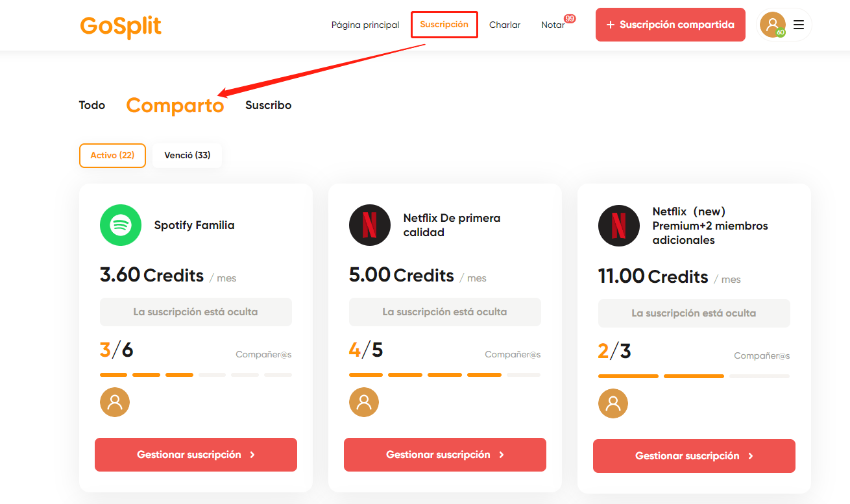Open Charlar in the navigation bar
This screenshot has width=850, height=504.
pyautogui.click(x=505, y=25)
